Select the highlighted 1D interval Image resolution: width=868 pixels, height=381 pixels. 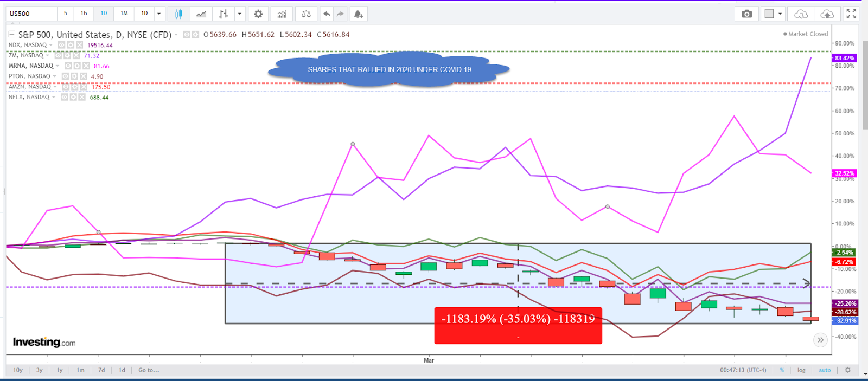click(104, 14)
